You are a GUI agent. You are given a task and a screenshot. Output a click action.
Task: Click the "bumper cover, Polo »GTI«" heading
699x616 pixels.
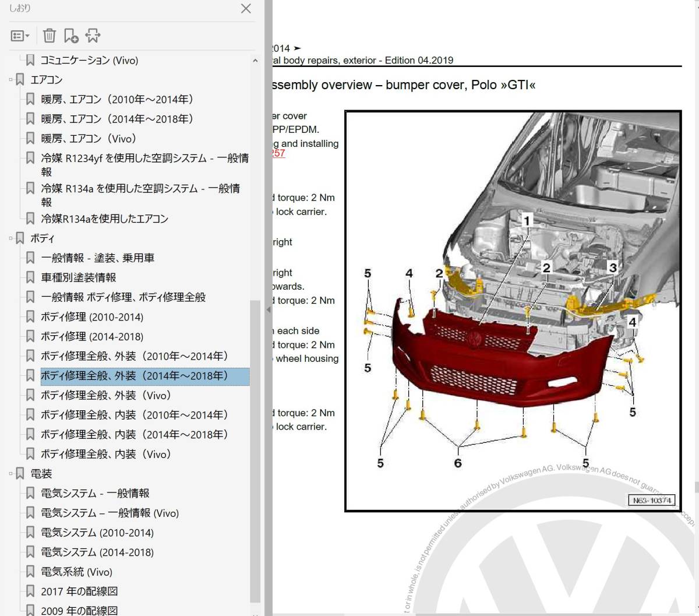(460, 85)
